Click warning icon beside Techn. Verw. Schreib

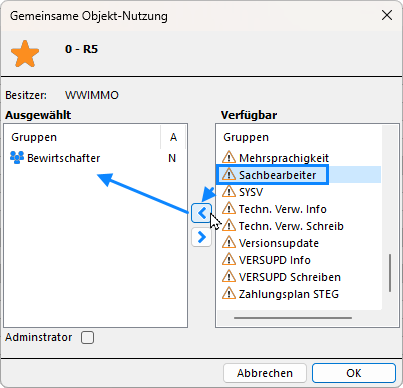pyautogui.click(x=229, y=225)
